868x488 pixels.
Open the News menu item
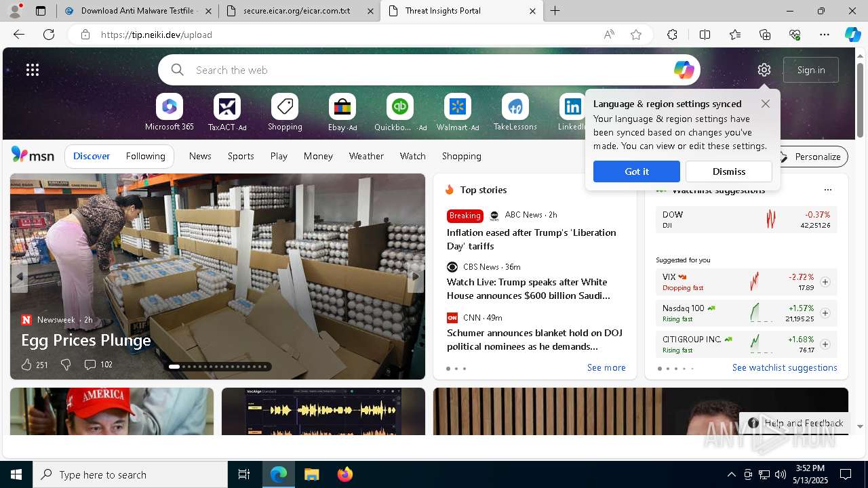coord(200,156)
